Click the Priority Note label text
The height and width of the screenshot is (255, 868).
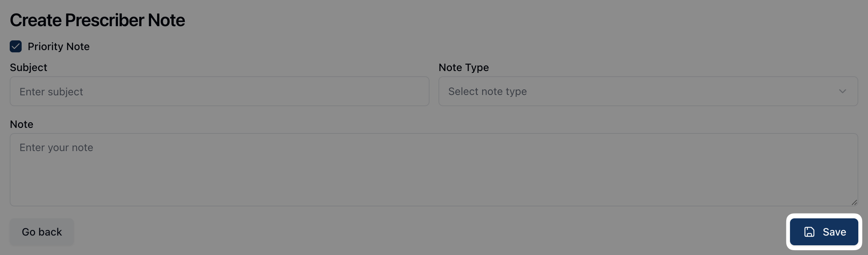tap(59, 47)
